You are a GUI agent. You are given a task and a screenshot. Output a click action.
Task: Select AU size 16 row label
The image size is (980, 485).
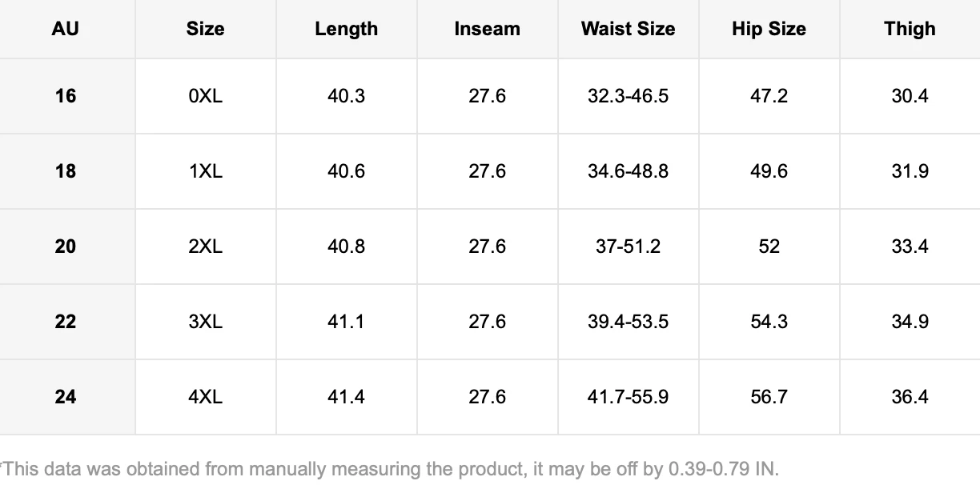coord(66,96)
